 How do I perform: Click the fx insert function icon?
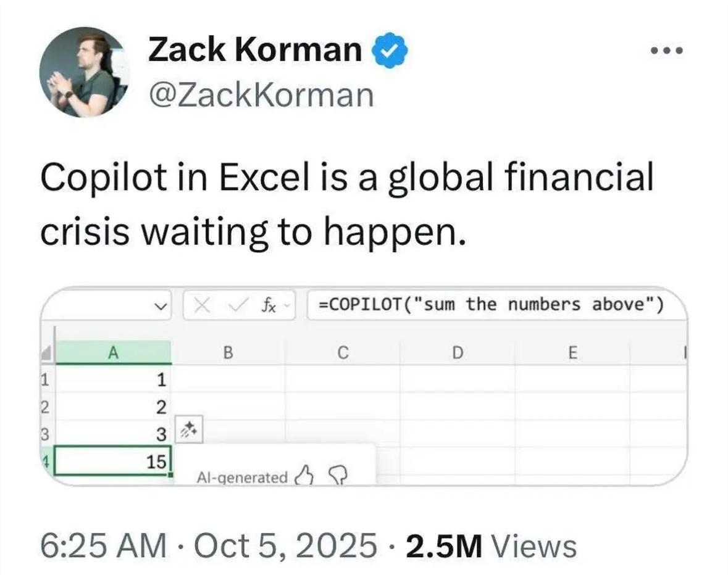[x=267, y=305]
